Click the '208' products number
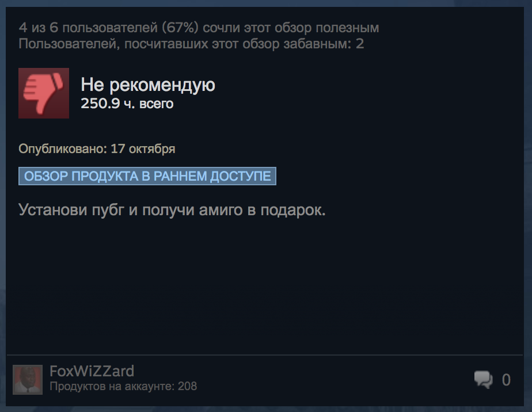The height and width of the screenshot is (412, 532). coord(187,386)
